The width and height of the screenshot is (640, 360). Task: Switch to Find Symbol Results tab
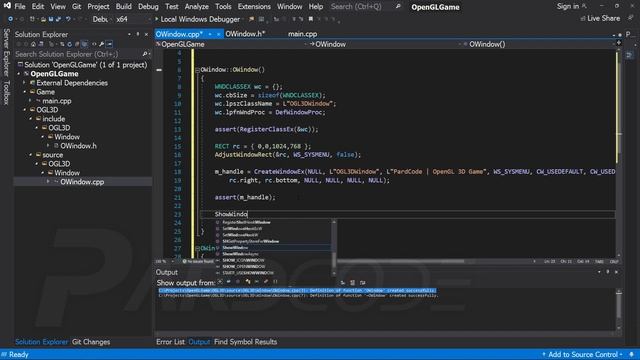(x=245, y=342)
